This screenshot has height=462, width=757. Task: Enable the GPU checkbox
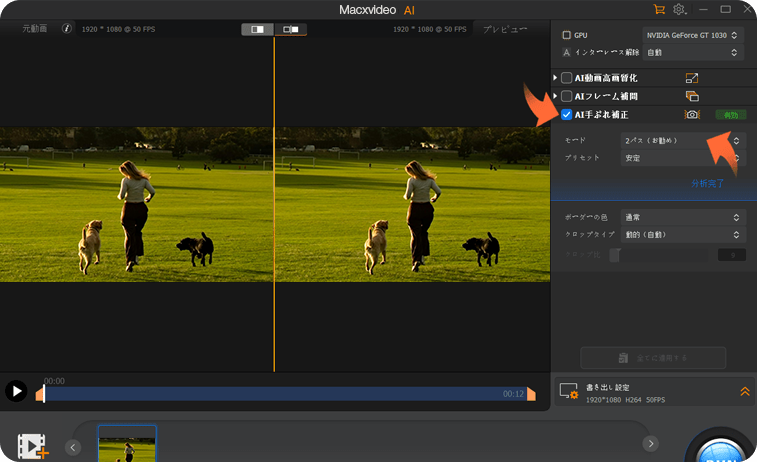click(x=566, y=35)
